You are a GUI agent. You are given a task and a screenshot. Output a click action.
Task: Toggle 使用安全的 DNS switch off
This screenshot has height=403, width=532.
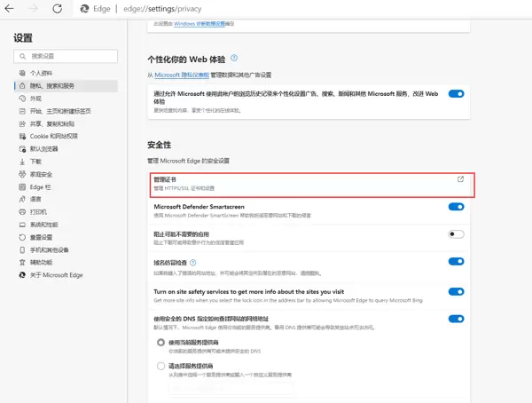[456, 319]
